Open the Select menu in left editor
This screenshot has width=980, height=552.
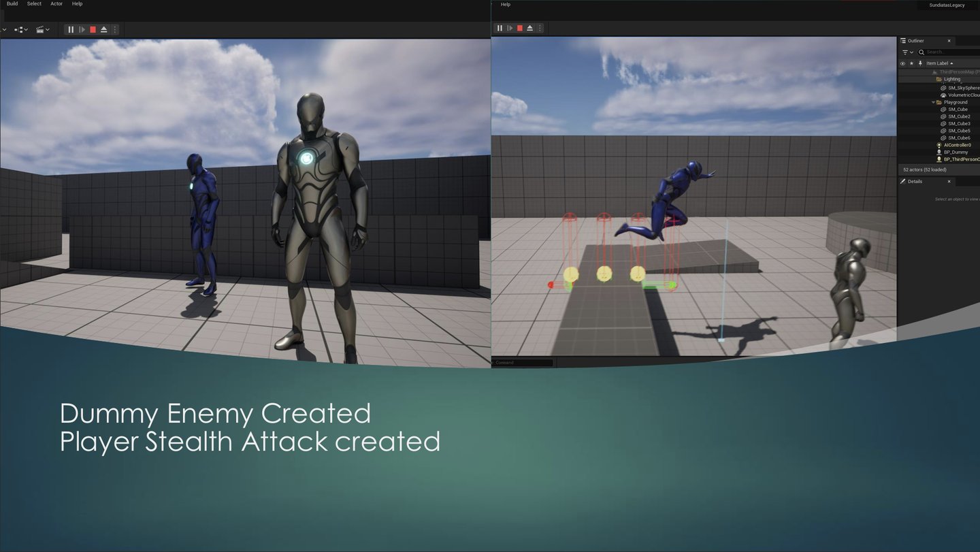tap(34, 3)
